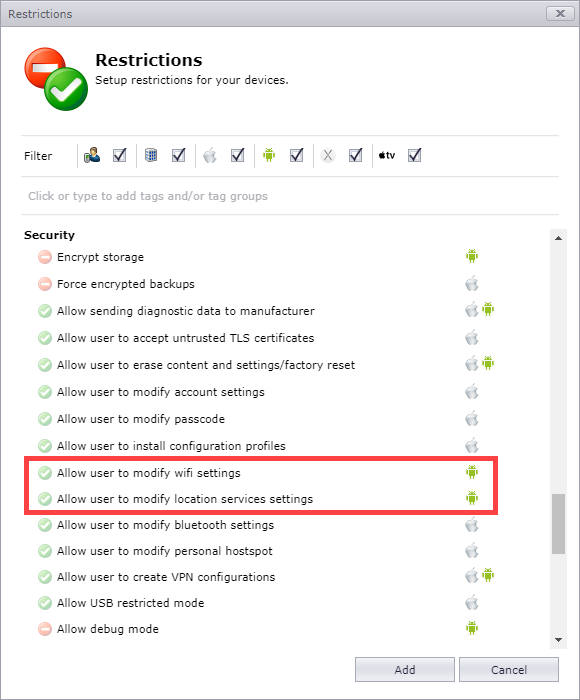Click the Apple iOS filter icon
This screenshot has width=580, height=700.
coord(210,156)
